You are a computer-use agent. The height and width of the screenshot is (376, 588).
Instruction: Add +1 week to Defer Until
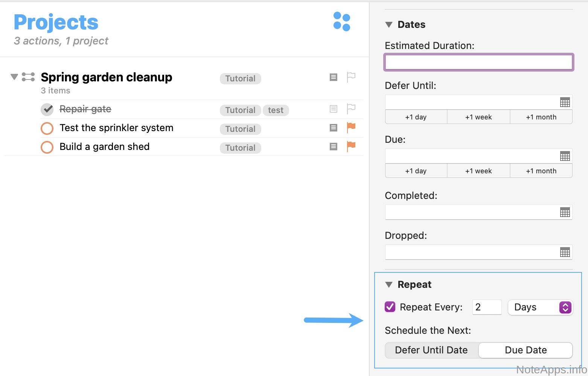click(x=478, y=117)
